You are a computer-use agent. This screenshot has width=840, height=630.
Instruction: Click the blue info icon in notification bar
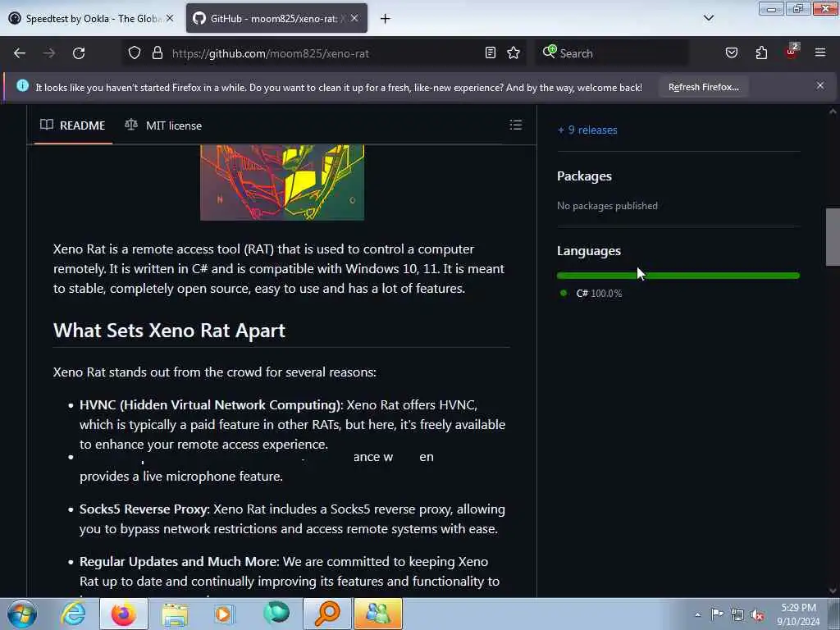[x=22, y=85]
